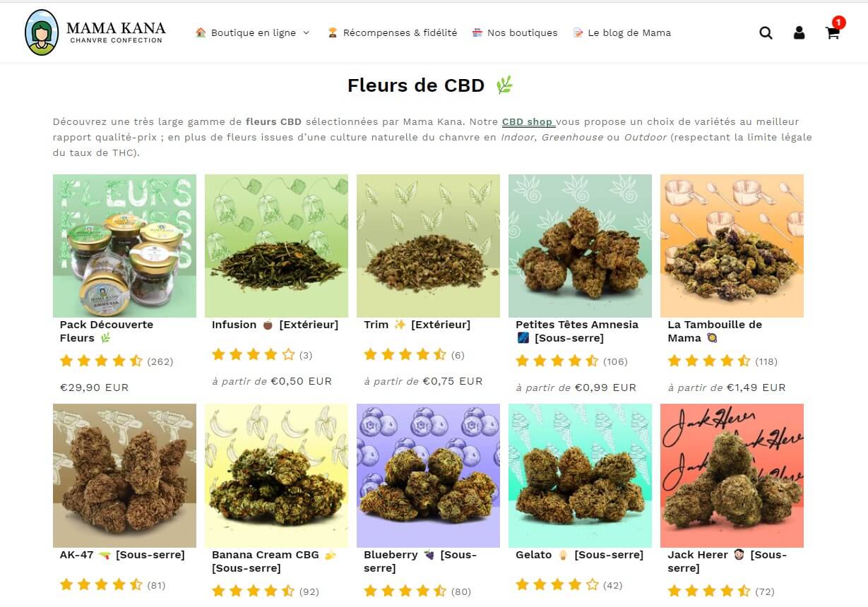Open Le blog de Mama
Image resolution: width=868 pixels, height=607 pixels.
[x=629, y=32]
